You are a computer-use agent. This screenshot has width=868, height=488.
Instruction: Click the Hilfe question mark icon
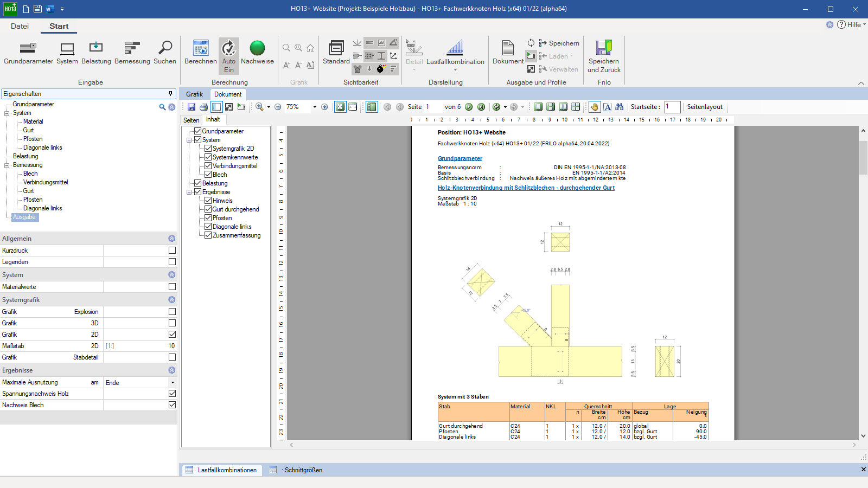click(x=841, y=24)
